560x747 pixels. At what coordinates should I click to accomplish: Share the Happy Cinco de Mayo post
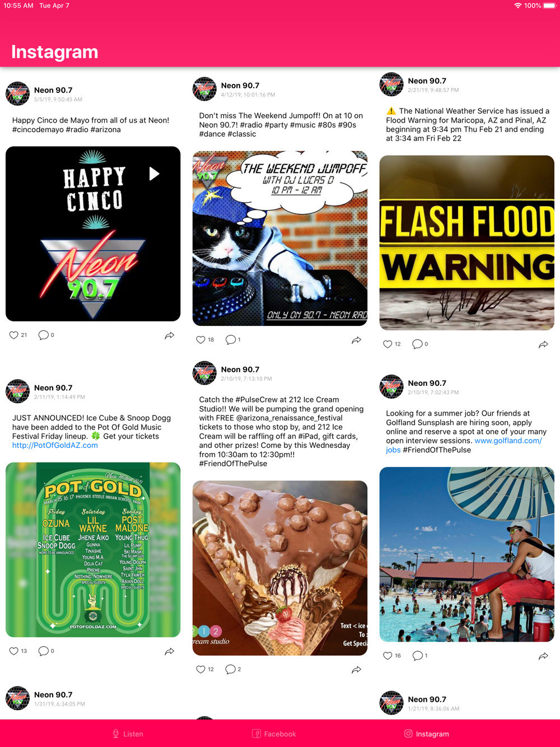pyautogui.click(x=169, y=335)
